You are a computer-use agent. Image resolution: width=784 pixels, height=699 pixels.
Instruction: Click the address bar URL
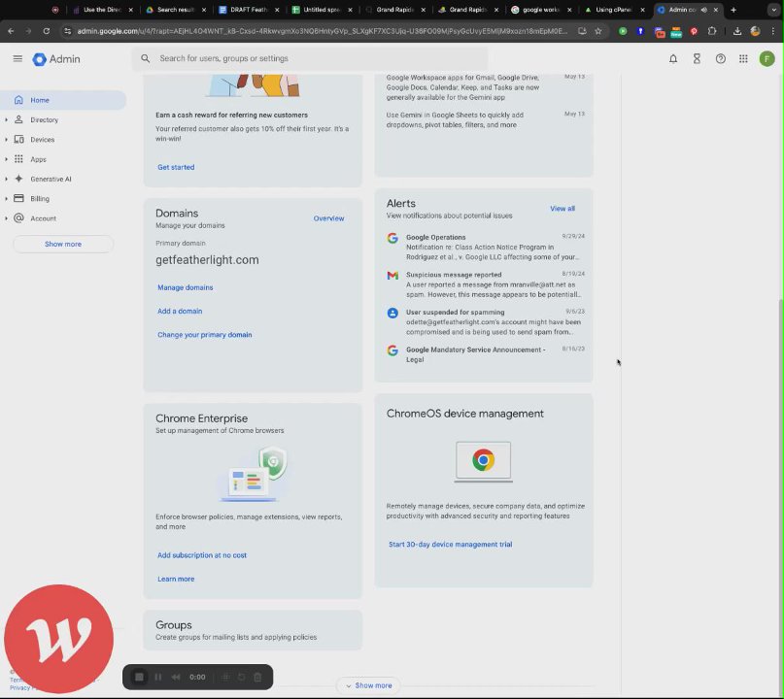[x=323, y=31]
